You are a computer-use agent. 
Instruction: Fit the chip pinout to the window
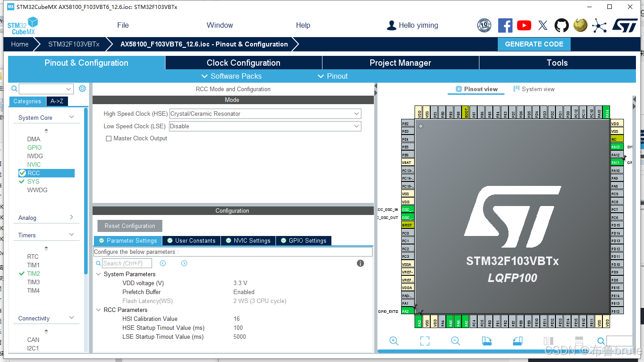tap(425, 341)
